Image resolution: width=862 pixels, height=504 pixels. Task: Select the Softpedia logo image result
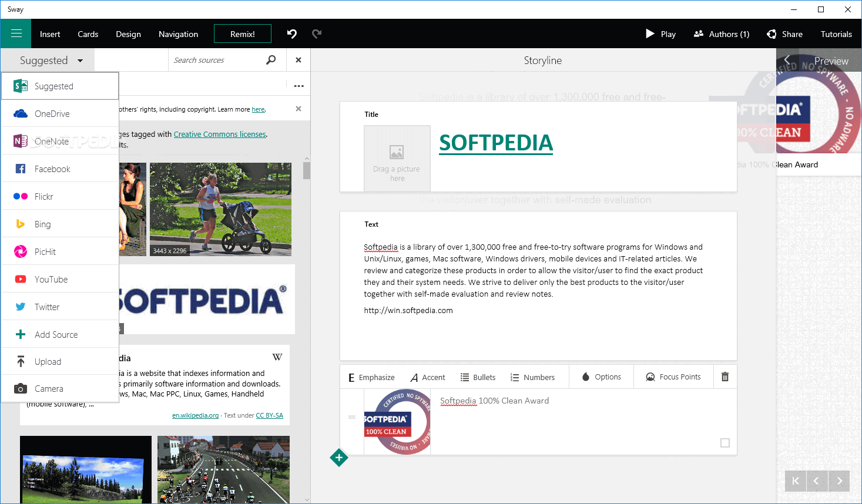(207, 300)
